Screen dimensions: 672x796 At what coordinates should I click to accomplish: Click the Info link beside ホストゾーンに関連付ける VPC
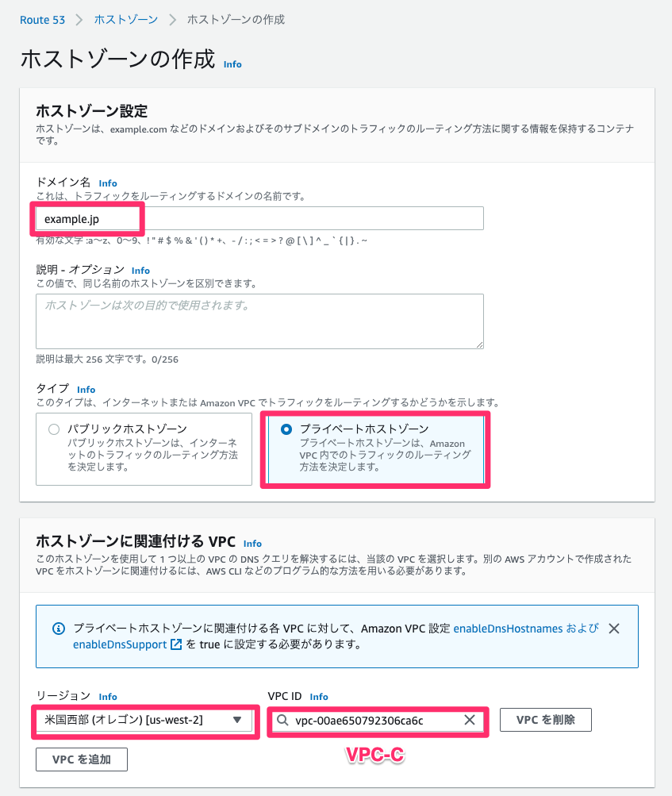tap(252, 543)
